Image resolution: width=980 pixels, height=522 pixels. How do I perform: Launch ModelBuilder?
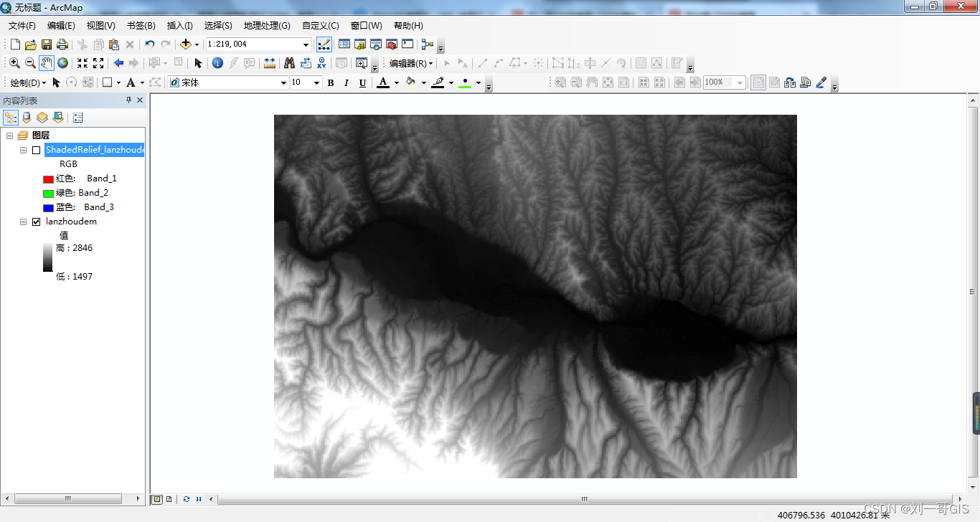coord(428,44)
